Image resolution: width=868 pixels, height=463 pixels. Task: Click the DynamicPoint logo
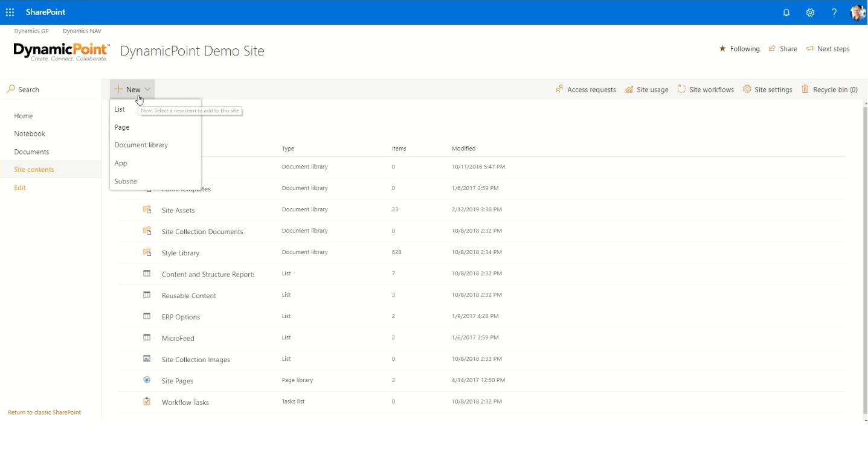pos(62,52)
